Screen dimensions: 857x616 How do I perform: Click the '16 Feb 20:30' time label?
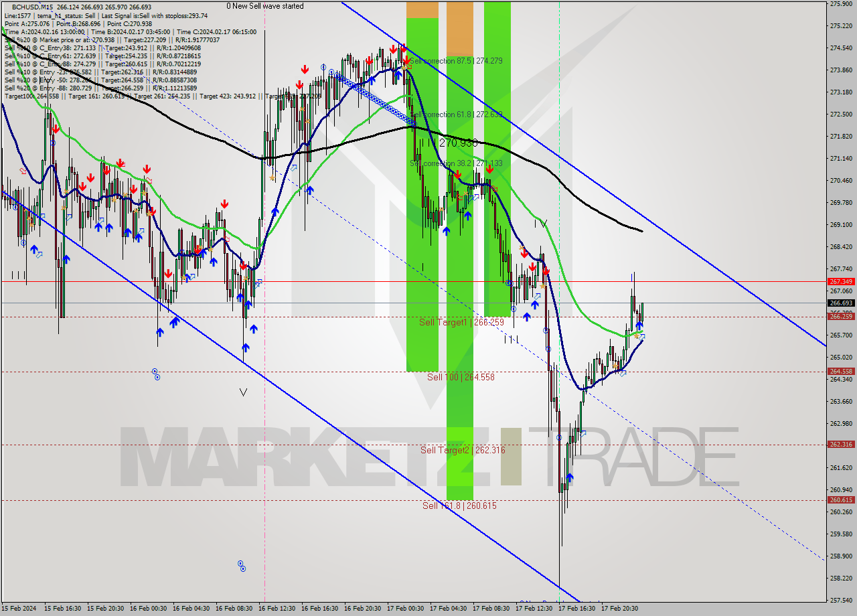[x=363, y=609]
